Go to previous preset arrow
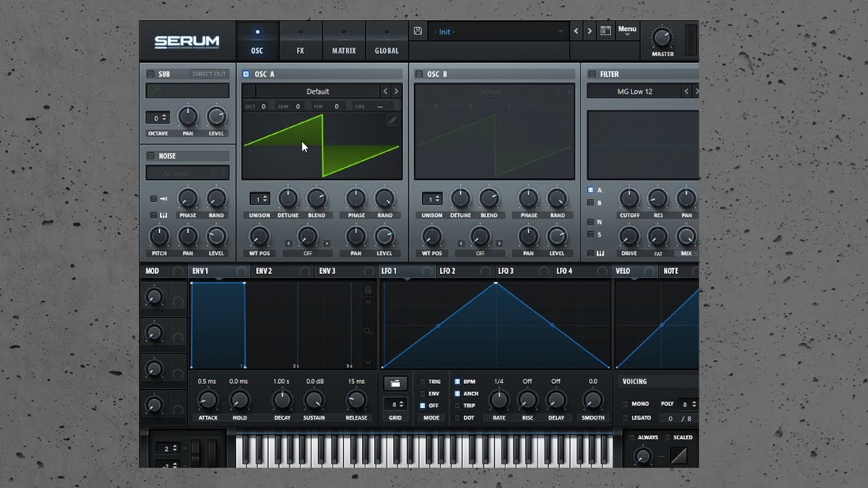This screenshot has height=488, width=868. [x=577, y=31]
